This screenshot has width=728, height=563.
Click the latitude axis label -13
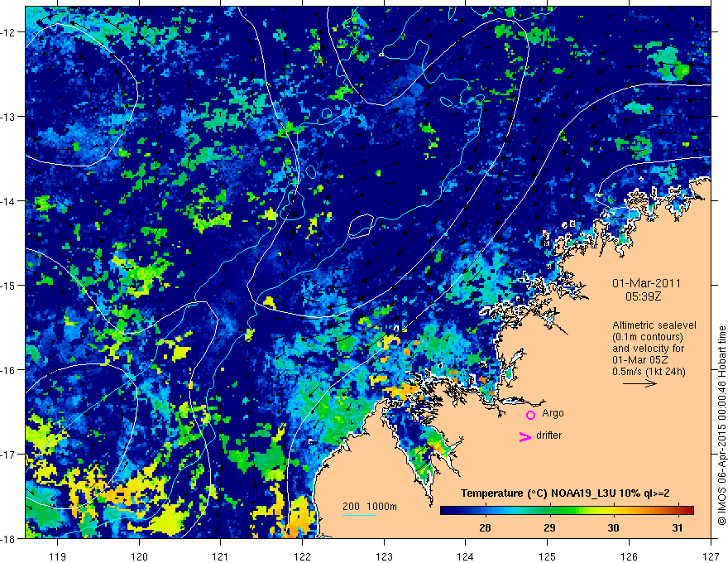click(x=7, y=117)
